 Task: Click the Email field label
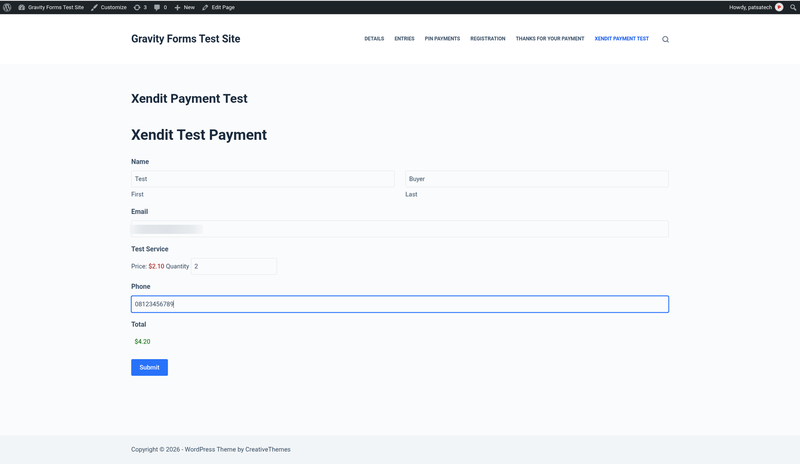point(139,211)
